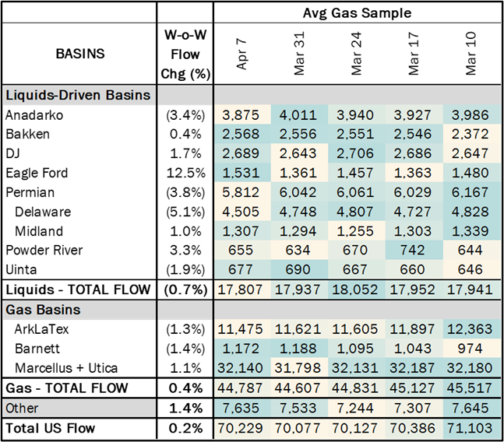Viewport: 504px width, 442px height.
Task: Select Marcellus + Utica Apr 7 value '32,140'
Action: coord(241,368)
